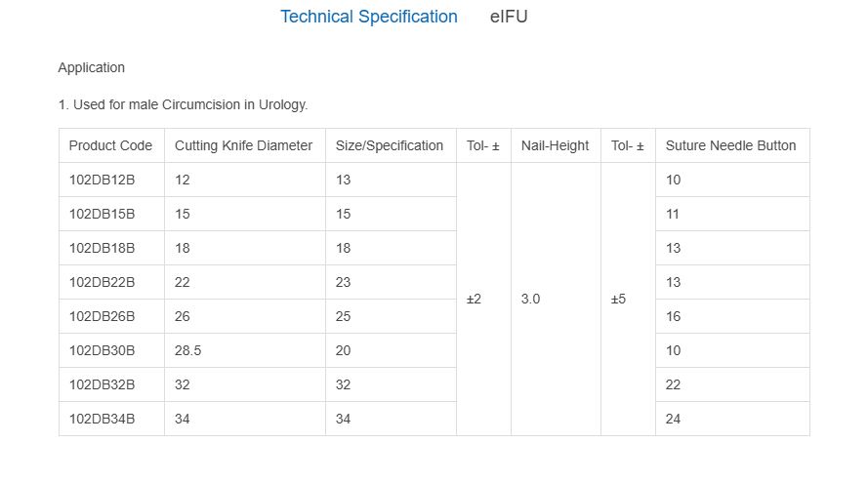
Task: Click the 28.5 cutting knife diameter value
Action: click(x=187, y=350)
